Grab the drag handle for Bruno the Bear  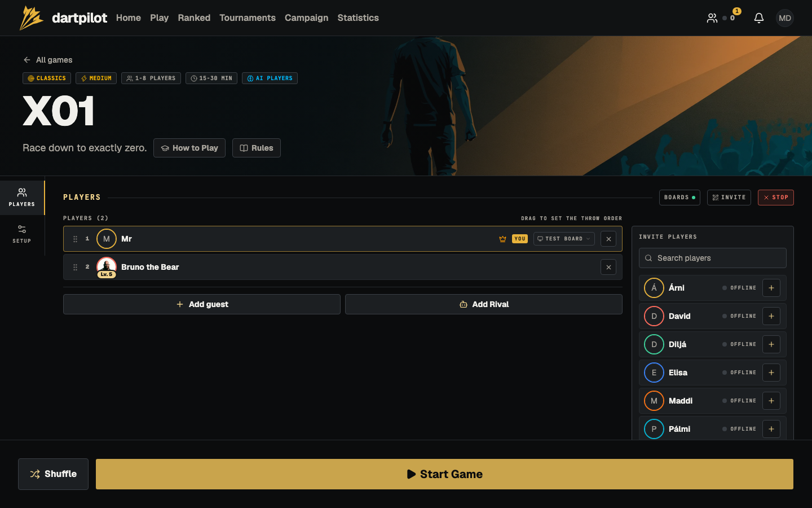tap(75, 267)
